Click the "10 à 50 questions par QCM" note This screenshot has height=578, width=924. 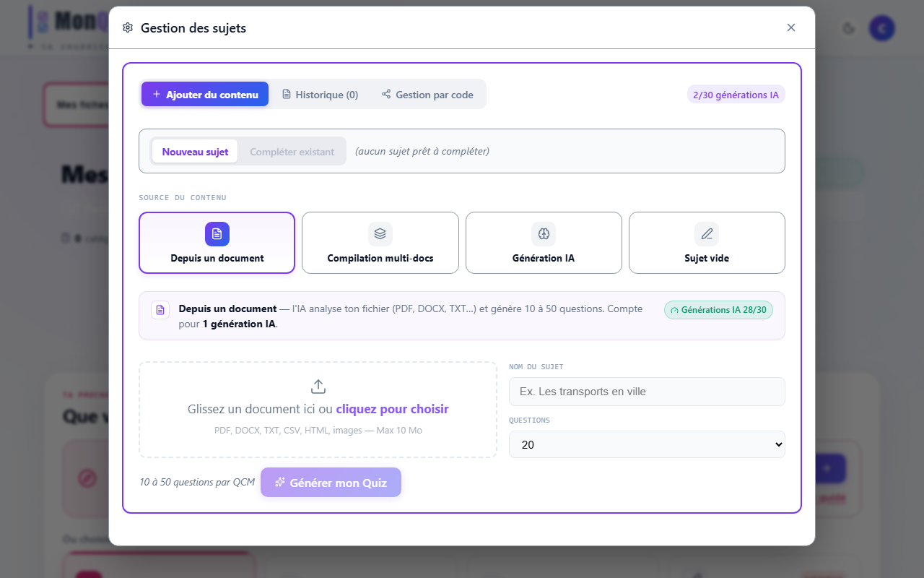[x=197, y=482]
